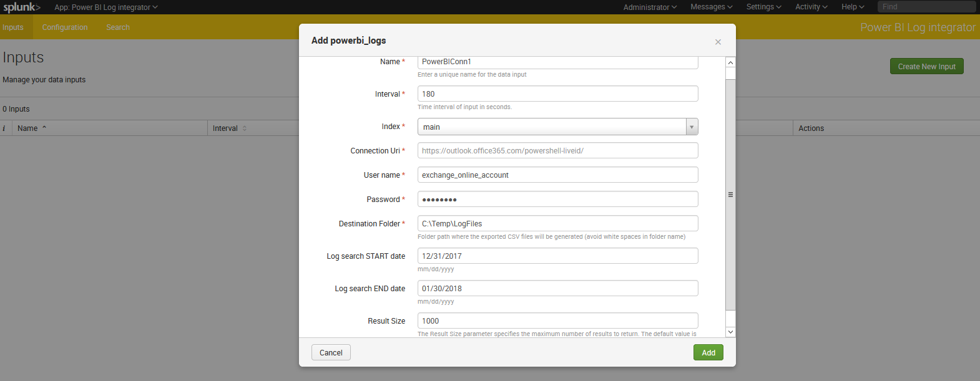Image resolution: width=980 pixels, height=381 pixels.
Task: Click the Password field
Action: point(557,199)
